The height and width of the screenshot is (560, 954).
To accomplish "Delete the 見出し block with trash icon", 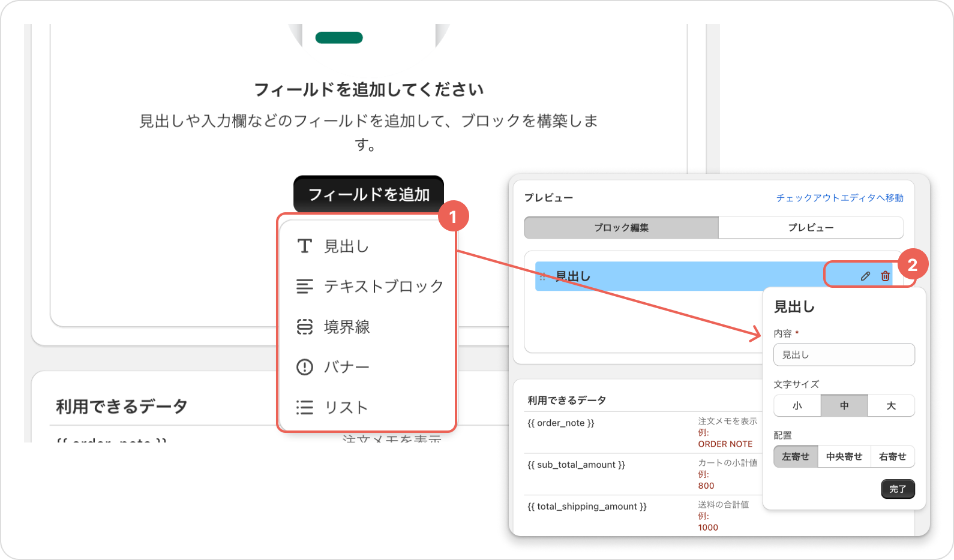I will click(885, 276).
